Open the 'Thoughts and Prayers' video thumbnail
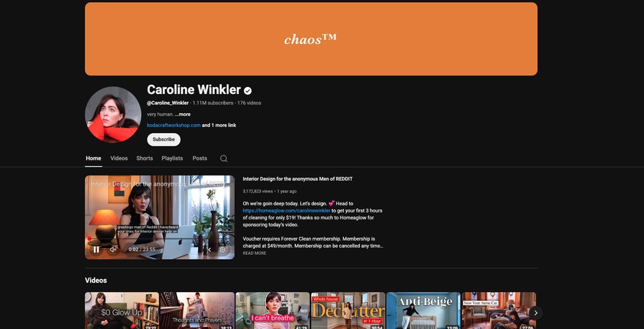644x329 pixels. tap(197, 310)
